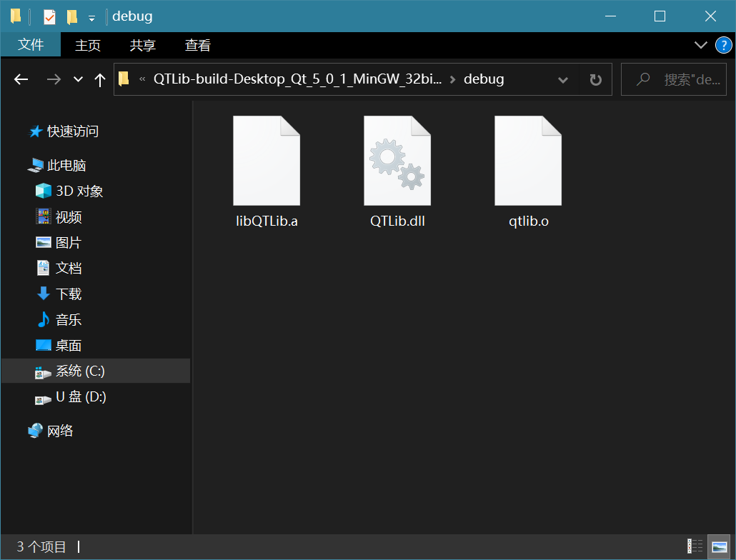Viewport: 736px width, 560px height.
Task: Open the 文件 menu
Action: (x=31, y=45)
